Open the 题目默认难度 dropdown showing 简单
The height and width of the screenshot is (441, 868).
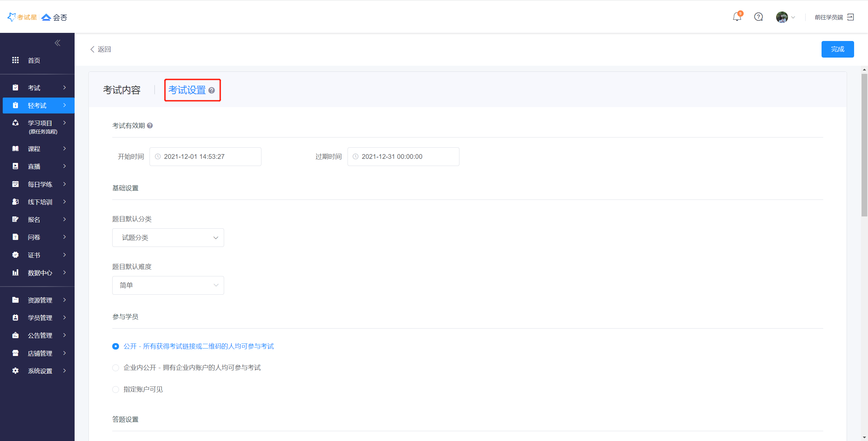tap(168, 286)
